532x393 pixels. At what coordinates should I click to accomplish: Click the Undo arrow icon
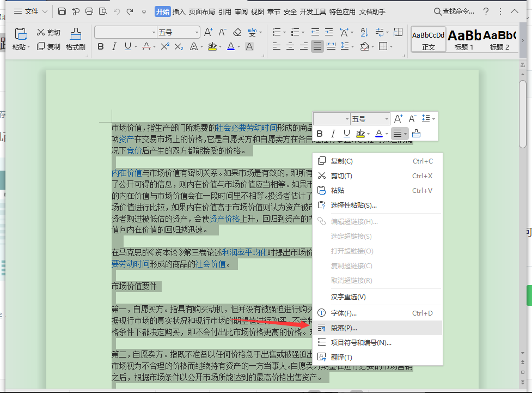(x=117, y=11)
